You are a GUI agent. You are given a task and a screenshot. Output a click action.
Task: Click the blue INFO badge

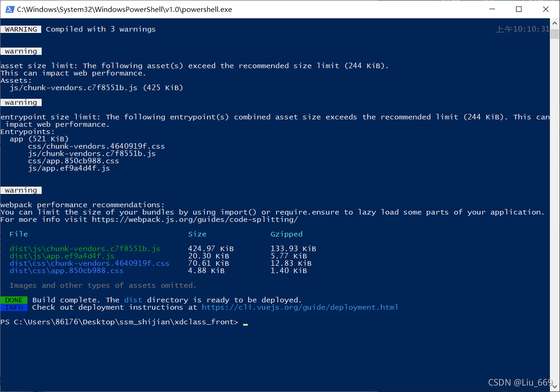pos(14,307)
